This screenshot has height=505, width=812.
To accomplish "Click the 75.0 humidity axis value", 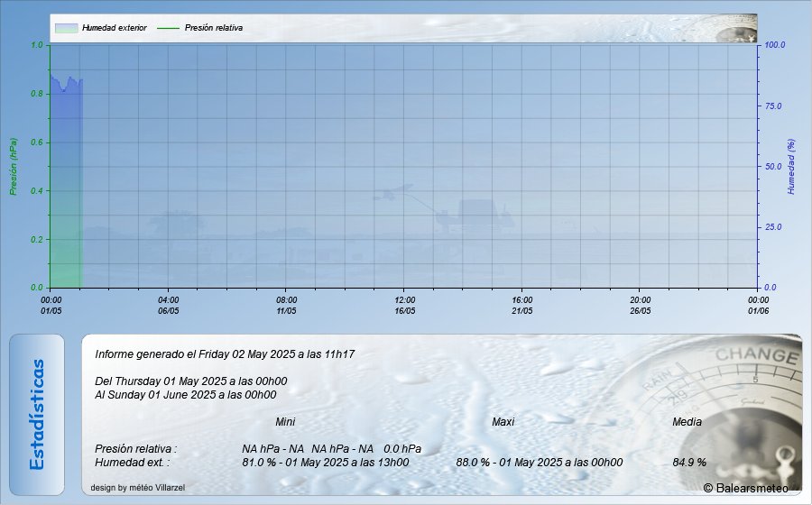I will point(773,106).
